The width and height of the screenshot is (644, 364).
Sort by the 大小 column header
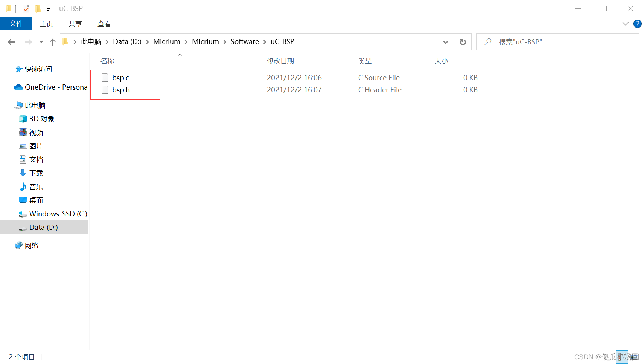coord(441,61)
